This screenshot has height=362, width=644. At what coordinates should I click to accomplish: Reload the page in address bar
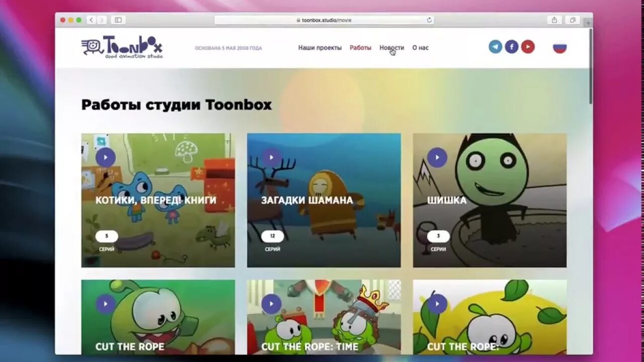pyautogui.click(x=429, y=20)
